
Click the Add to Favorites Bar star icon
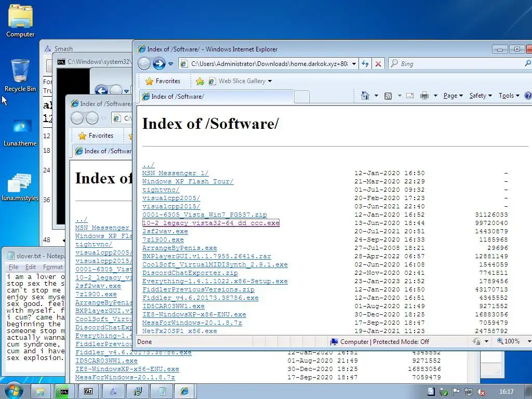200,81
